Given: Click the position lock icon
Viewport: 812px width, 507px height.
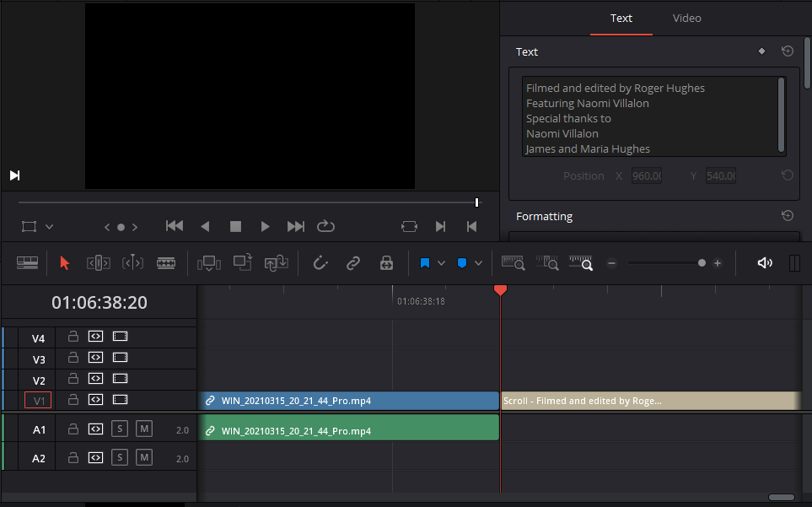Looking at the screenshot, I should 386,263.
